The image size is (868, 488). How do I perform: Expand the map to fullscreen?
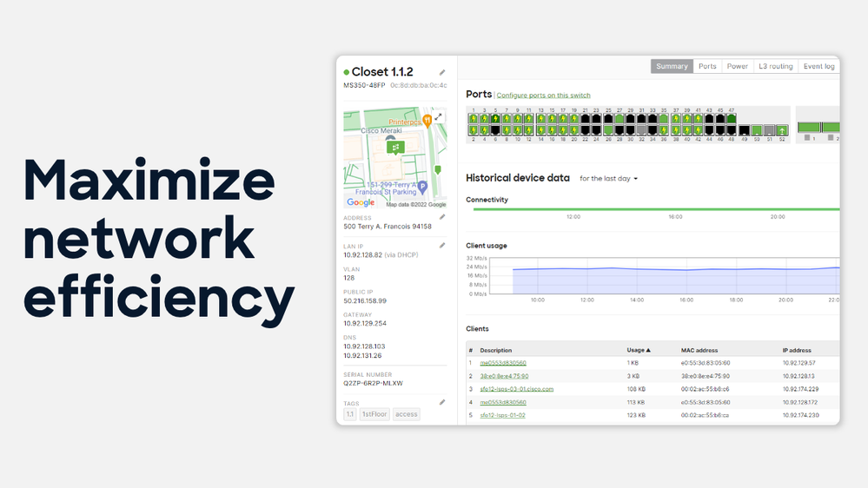[x=438, y=116]
